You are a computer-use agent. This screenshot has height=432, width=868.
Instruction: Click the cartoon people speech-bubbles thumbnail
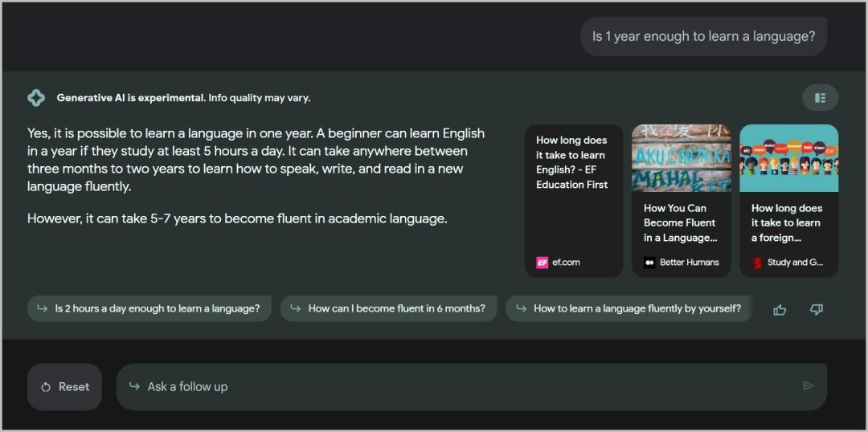(788, 158)
